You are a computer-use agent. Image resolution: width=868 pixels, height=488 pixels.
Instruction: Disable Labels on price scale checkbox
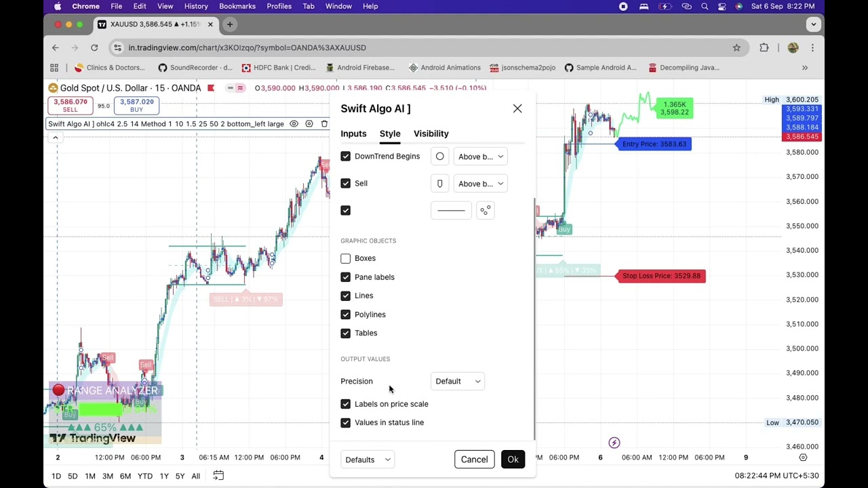(346, 404)
